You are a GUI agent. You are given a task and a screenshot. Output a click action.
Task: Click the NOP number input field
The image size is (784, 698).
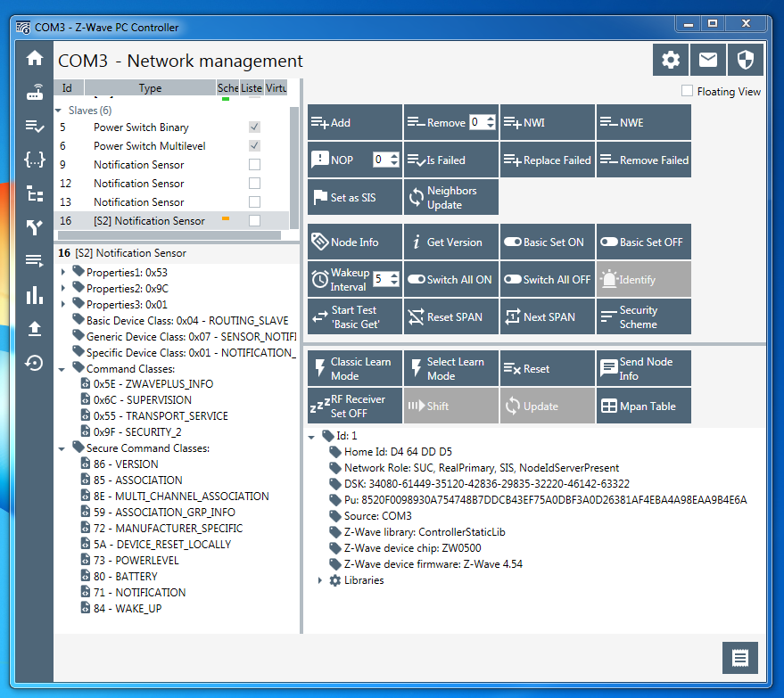pyautogui.click(x=381, y=160)
